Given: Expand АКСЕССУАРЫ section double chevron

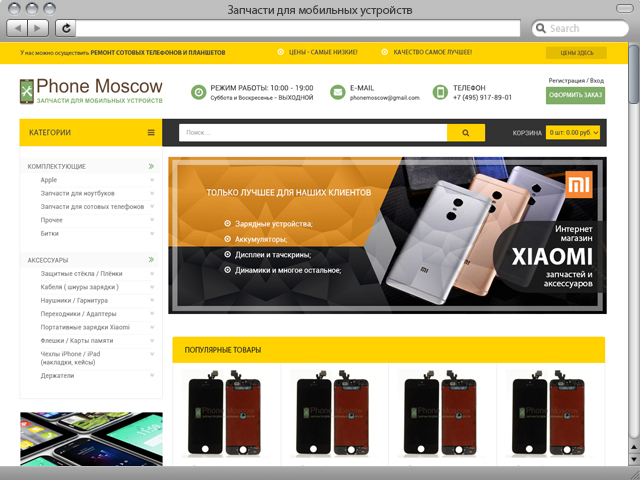Looking at the screenshot, I should 151,260.
